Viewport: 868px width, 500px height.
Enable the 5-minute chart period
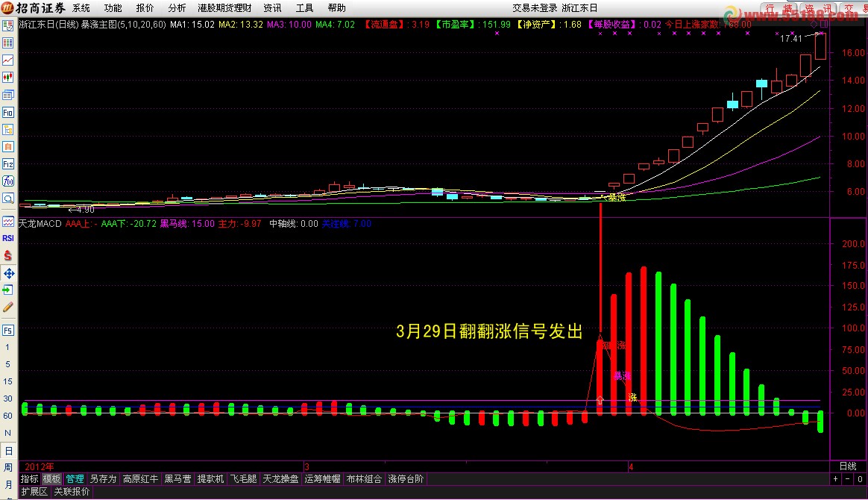click(x=8, y=364)
